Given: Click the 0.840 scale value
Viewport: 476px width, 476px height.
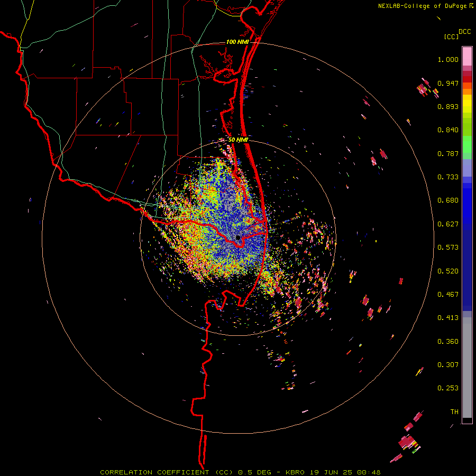Looking at the screenshot, I should 448,130.
